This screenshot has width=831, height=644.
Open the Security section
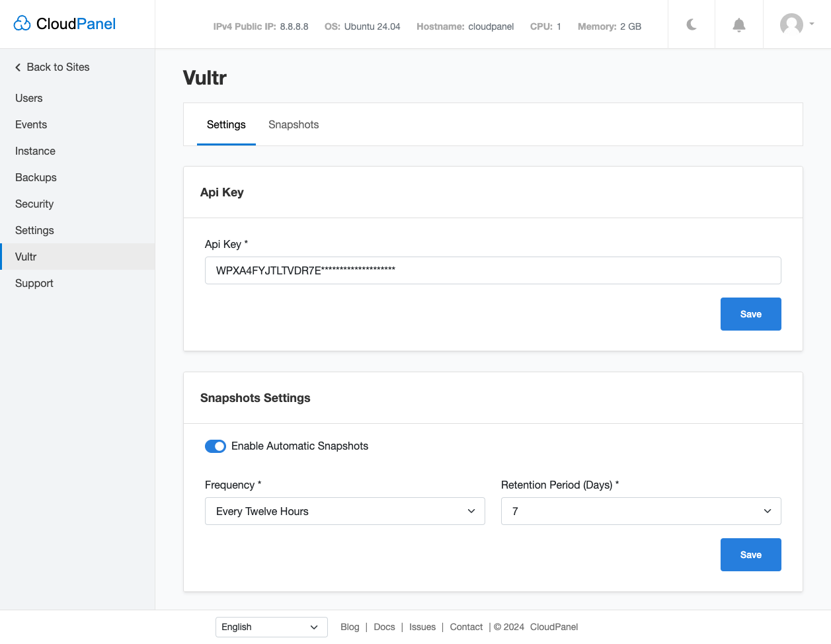(34, 204)
